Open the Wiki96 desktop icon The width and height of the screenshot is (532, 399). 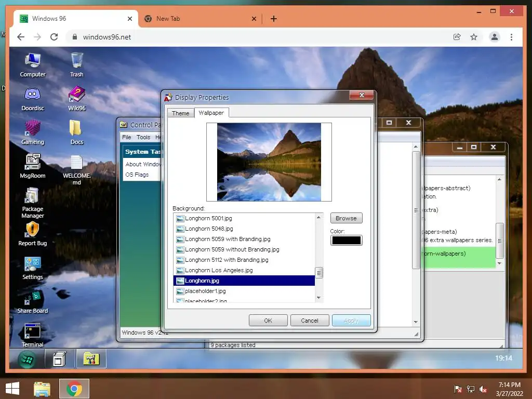(77, 98)
